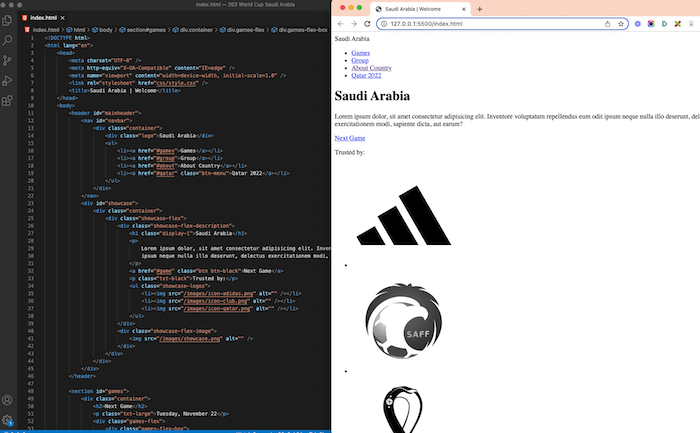Click the header id="mainheader" line in code
The height and width of the screenshot is (433, 700).
point(105,113)
